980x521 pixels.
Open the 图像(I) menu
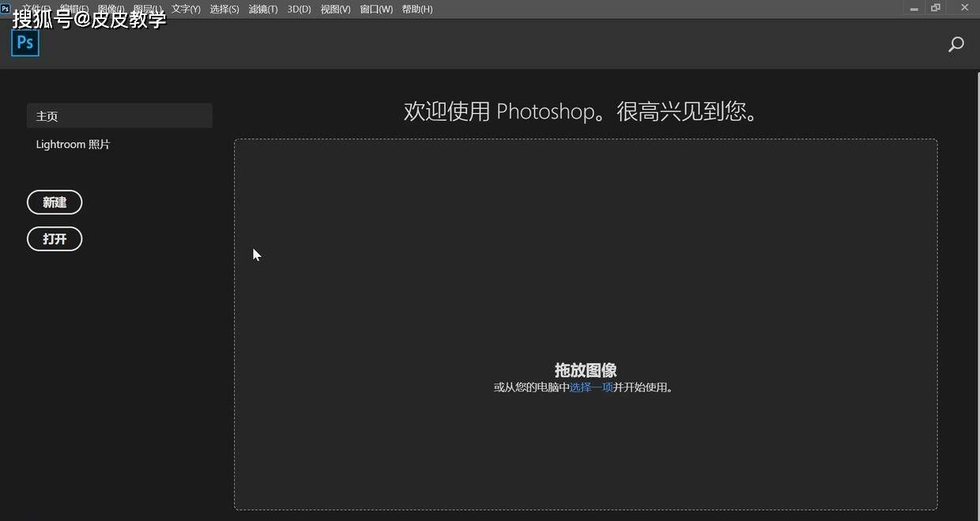(x=111, y=9)
